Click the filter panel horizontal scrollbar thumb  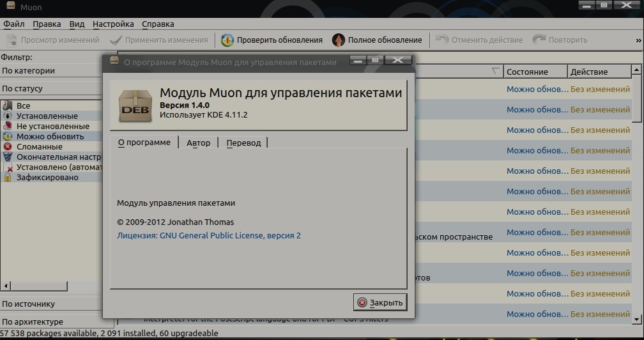(38, 286)
